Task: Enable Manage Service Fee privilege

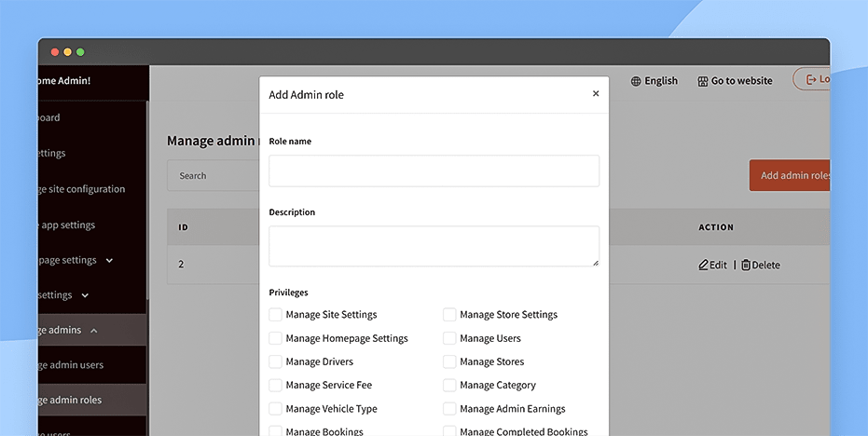Action: [276, 385]
